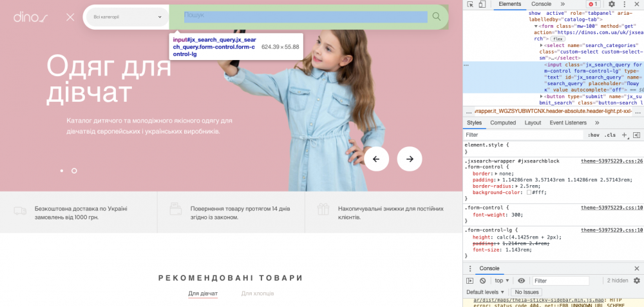Select the first carousel dot indicator

pos(62,170)
